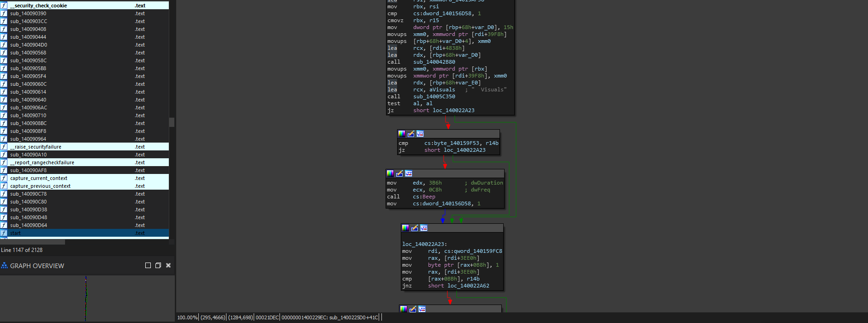The image size is (868, 323).
Task: Click the group nodes icon on the Beep call block
Action: pyautogui.click(x=409, y=173)
